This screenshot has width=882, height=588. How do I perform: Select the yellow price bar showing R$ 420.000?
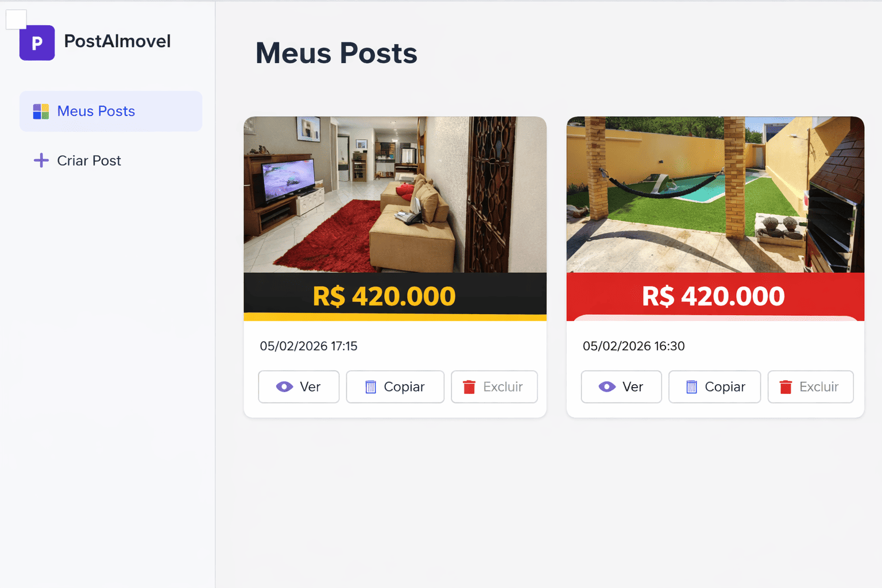395,296
